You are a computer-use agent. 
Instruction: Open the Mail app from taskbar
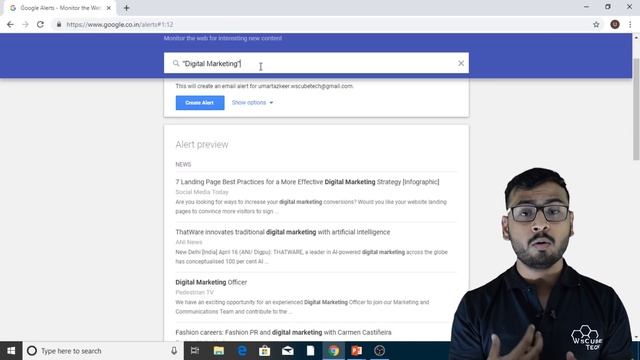[x=288, y=351]
